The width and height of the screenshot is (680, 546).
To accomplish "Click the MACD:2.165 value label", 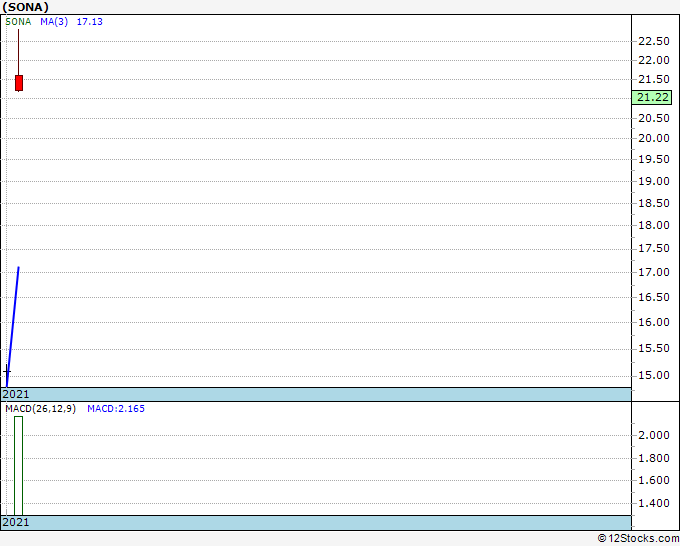I will [116, 409].
